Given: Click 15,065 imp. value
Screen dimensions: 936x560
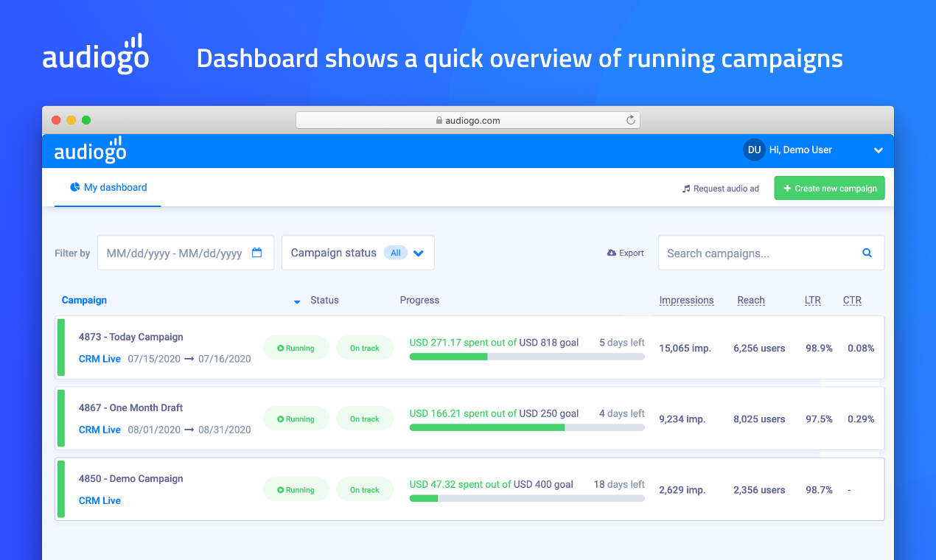Looking at the screenshot, I should 685,348.
